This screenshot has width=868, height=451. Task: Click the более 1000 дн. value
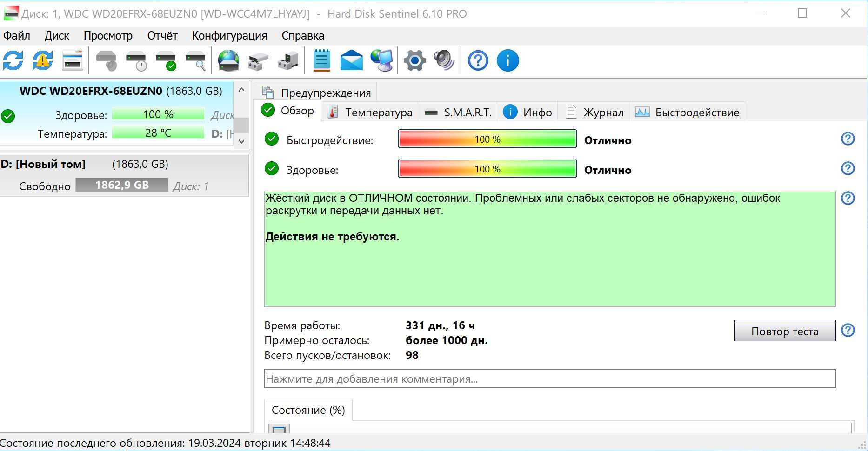click(447, 340)
